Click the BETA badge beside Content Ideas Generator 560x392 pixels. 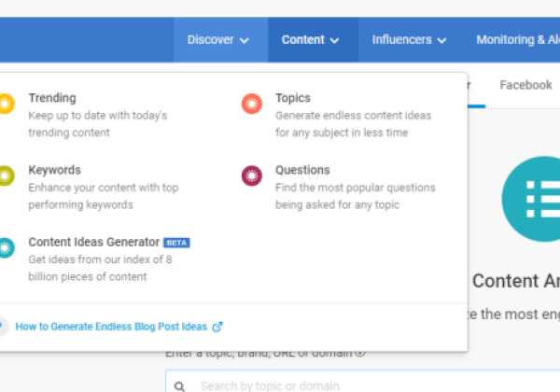tap(176, 243)
